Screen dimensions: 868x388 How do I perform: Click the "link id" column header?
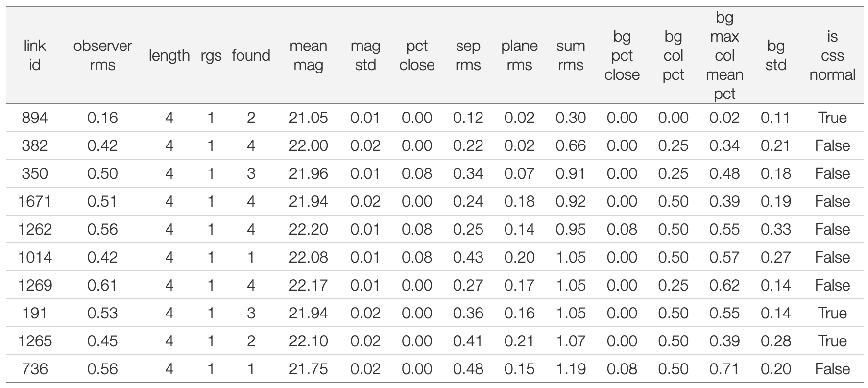[x=35, y=55]
